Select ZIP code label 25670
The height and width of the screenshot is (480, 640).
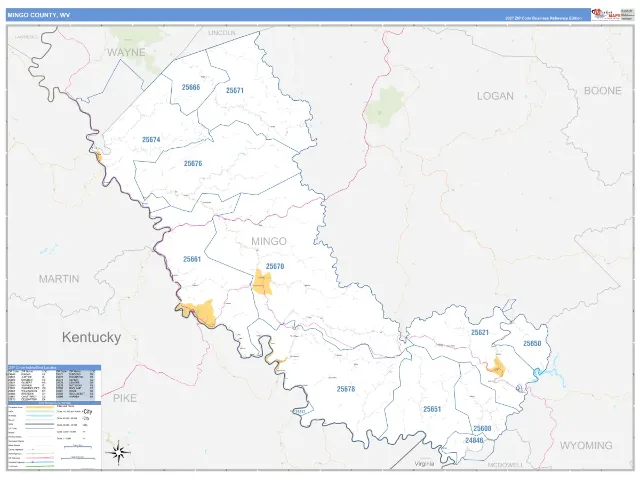pos(275,267)
